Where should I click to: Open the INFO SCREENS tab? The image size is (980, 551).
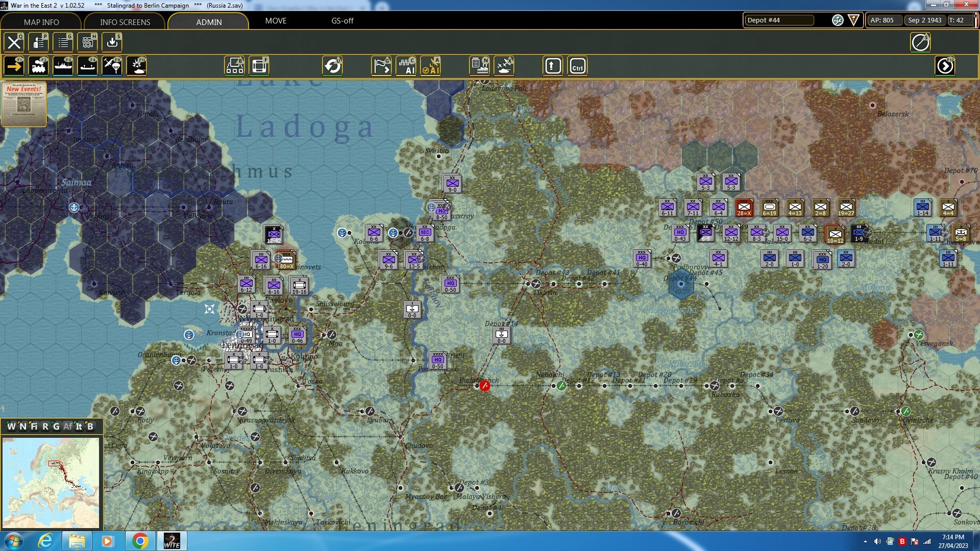125,22
